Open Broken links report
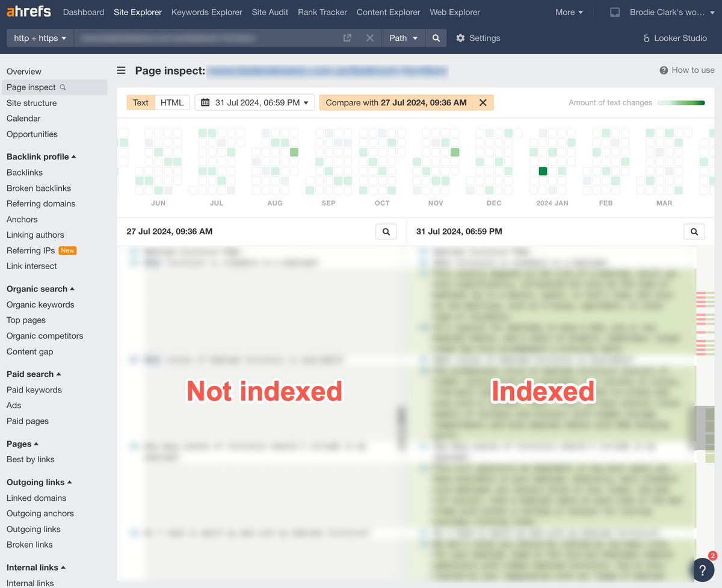Viewport: 722px width, 588px height. (29, 545)
